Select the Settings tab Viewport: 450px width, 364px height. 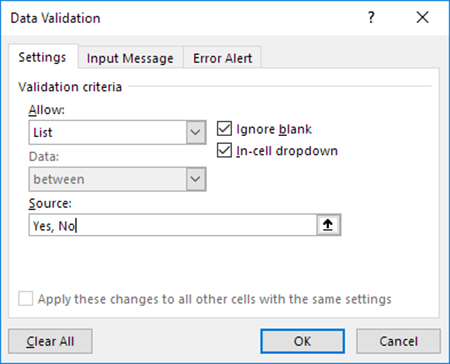click(x=43, y=57)
